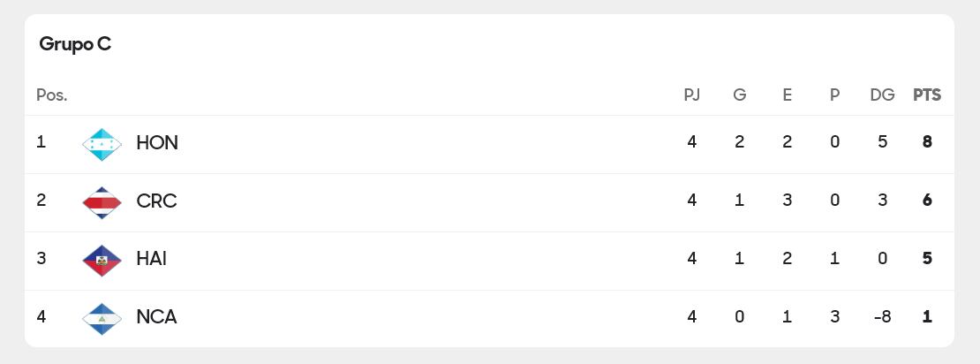This screenshot has height=364, width=980.
Task: Click the Grupo C heading
Action: coord(75,44)
